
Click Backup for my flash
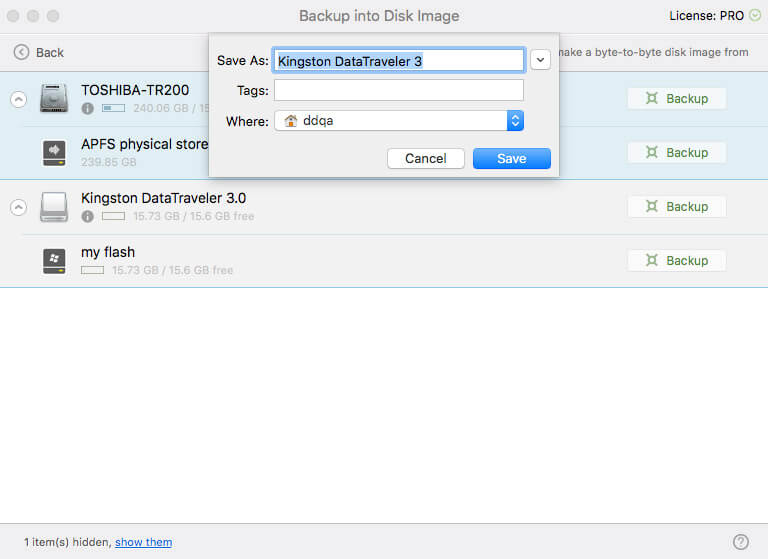tap(676, 260)
